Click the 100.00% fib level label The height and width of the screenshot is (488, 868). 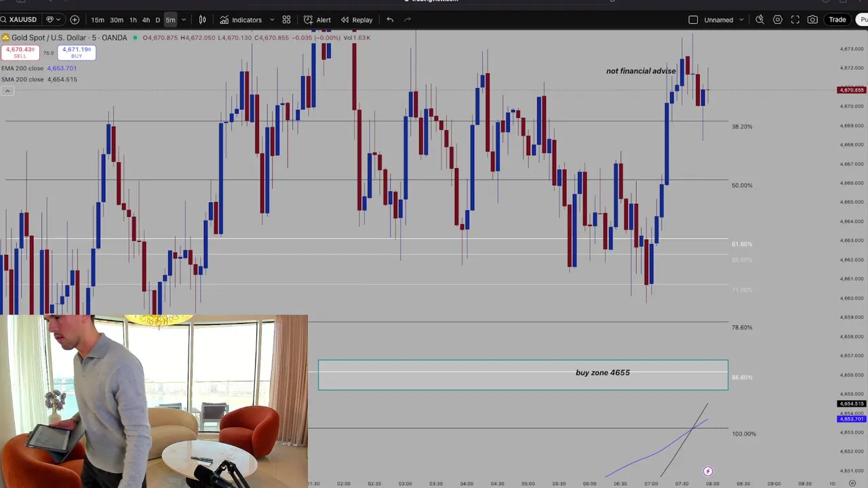[744, 434]
